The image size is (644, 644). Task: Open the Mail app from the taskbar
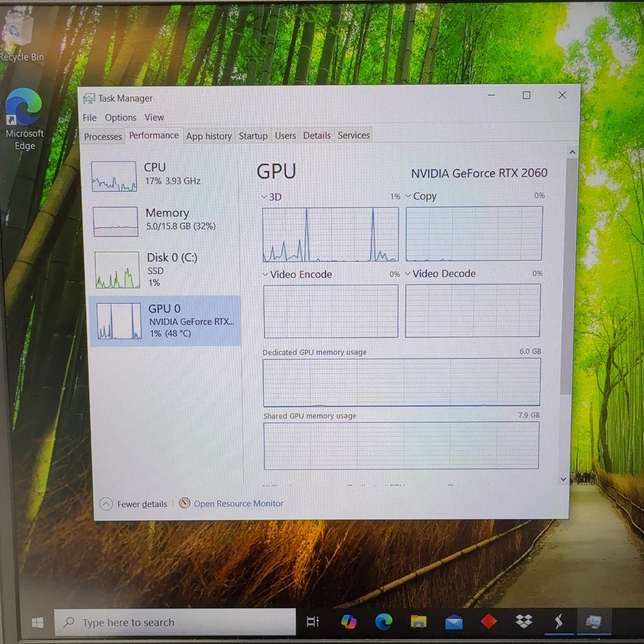coord(453,622)
